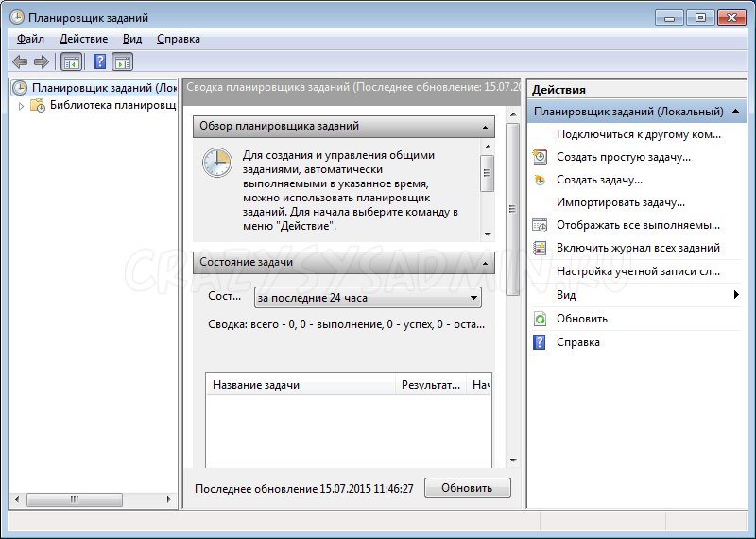Click the 'Создать простую задачу' icon

click(x=540, y=157)
